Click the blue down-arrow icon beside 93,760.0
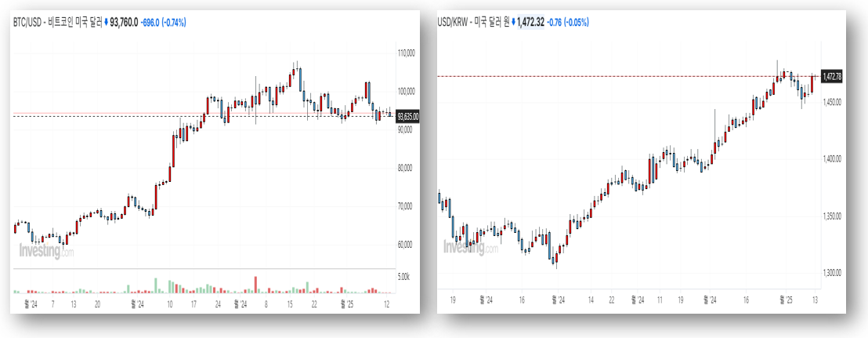868x338 pixels. (x=106, y=23)
